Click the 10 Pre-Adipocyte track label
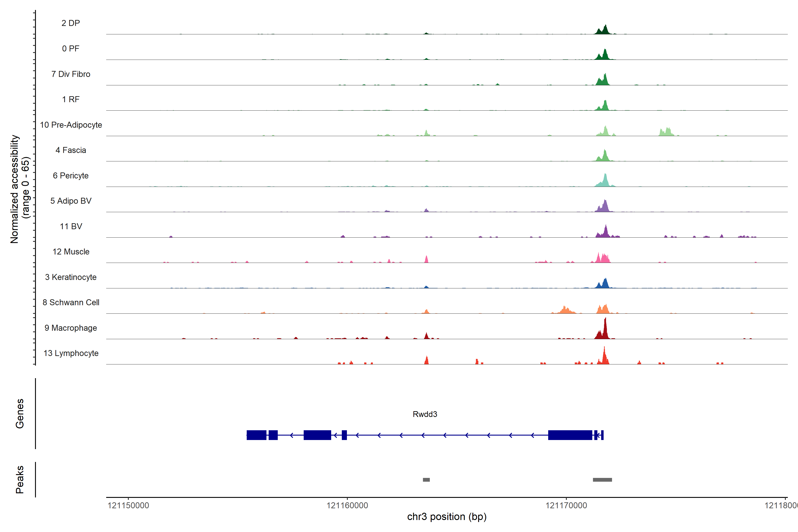 coord(71,125)
